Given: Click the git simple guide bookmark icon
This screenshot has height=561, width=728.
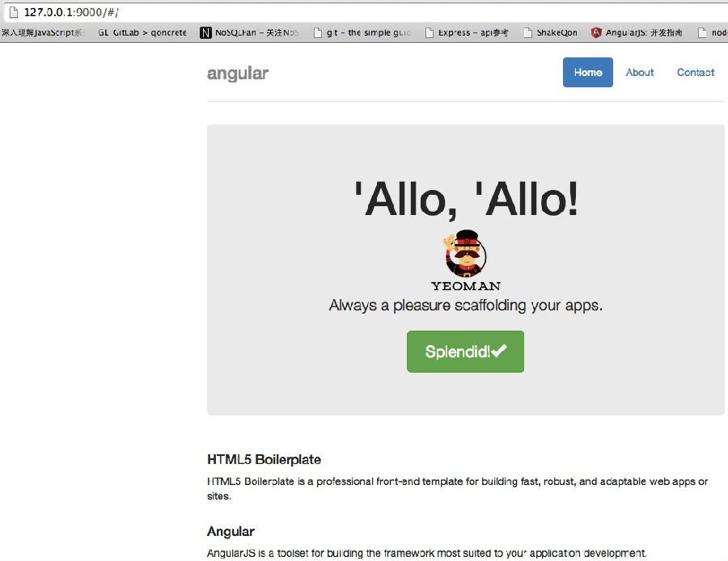Looking at the screenshot, I should coord(318,32).
